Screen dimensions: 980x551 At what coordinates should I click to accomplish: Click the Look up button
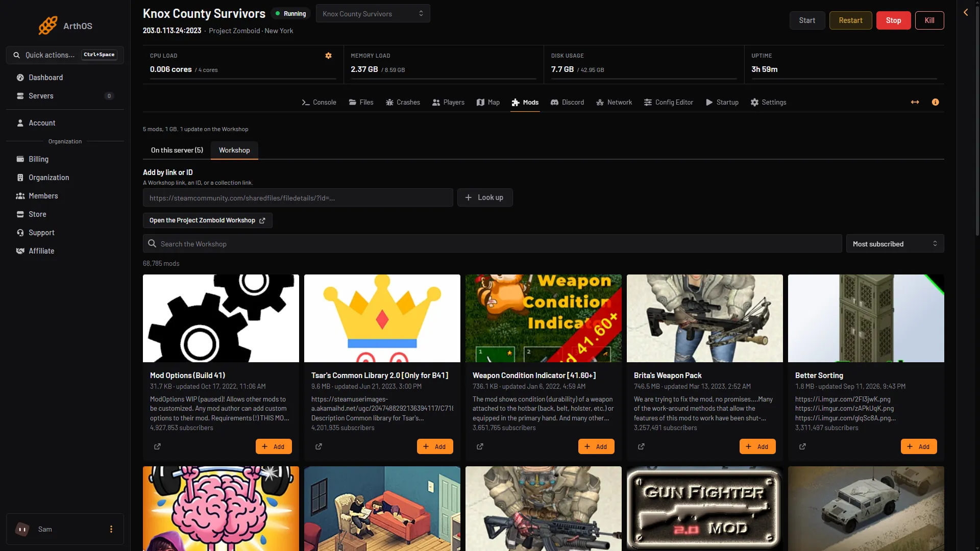point(485,197)
